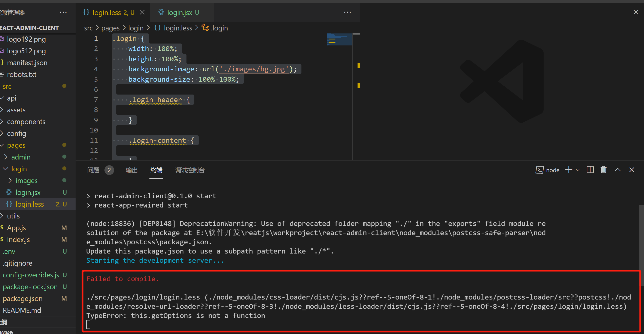This screenshot has width=644, height=334.
Task: Close the login.less editor tab
Action: pyautogui.click(x=142, y=12)
